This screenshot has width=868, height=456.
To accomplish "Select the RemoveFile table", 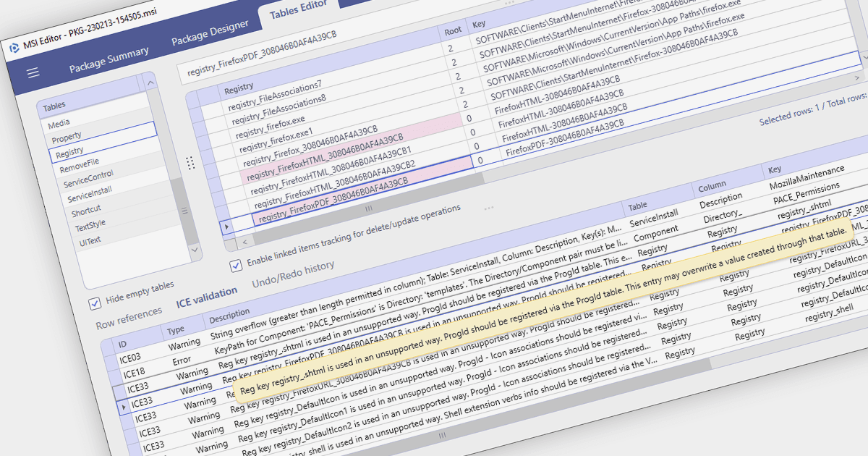I will point(80,166).
